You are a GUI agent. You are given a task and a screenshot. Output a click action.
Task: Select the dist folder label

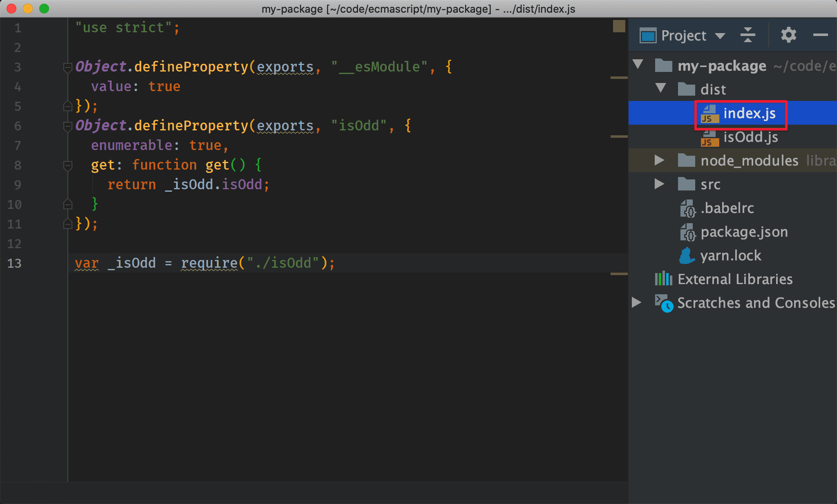tap(713, 89)
